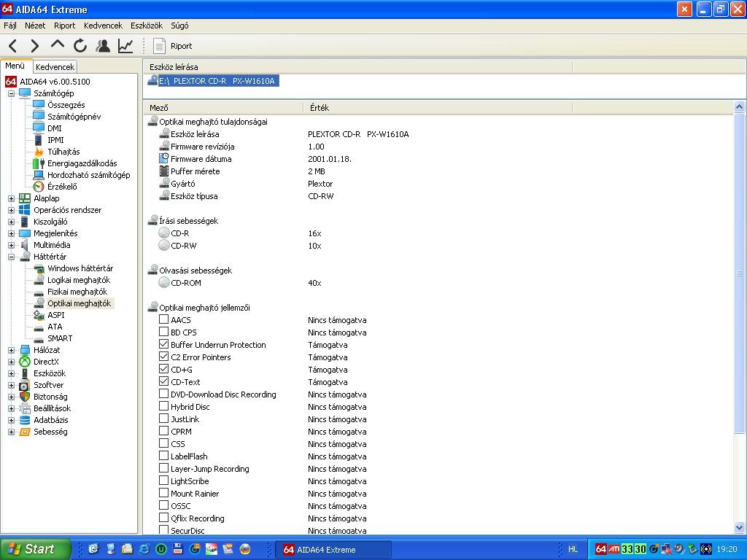Go back with the left arrow toolbar button

tap(13, 46)
